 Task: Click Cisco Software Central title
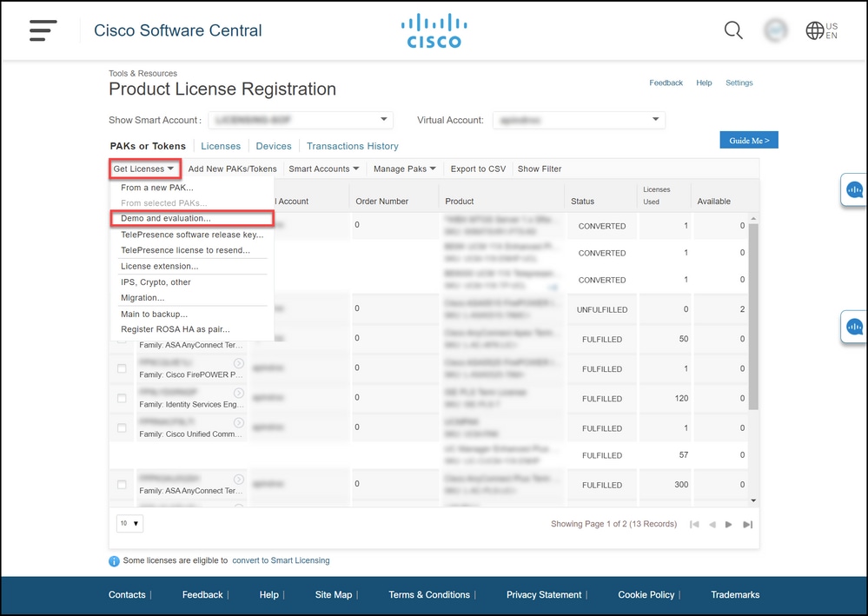pyautogui.click(x=178, y=30)
